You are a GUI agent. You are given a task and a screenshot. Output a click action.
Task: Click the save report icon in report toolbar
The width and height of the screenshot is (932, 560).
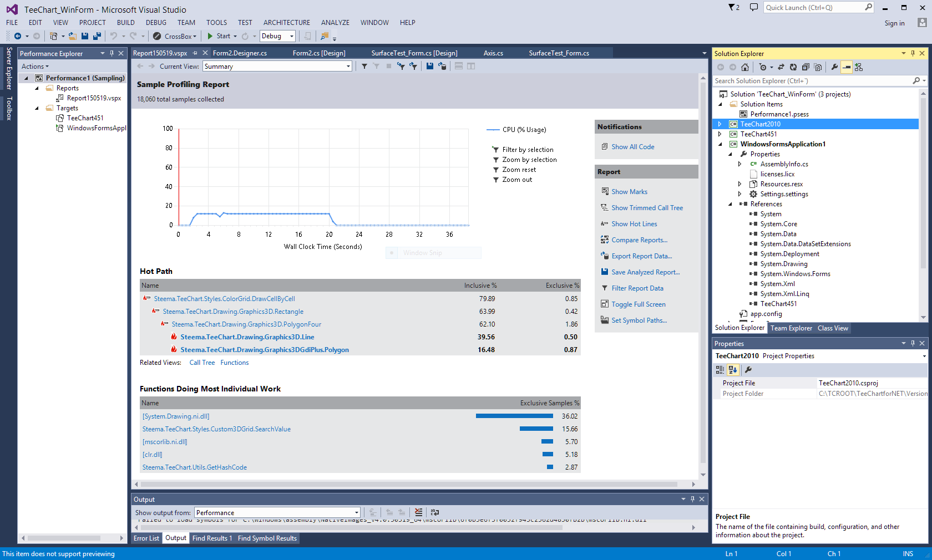(429, 66)
